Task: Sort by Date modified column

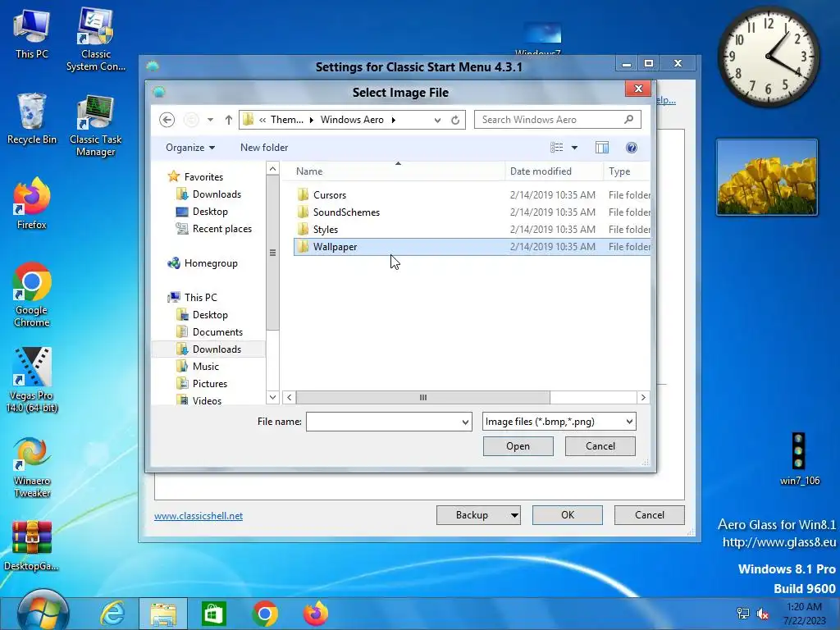Action: click(554, 171)
